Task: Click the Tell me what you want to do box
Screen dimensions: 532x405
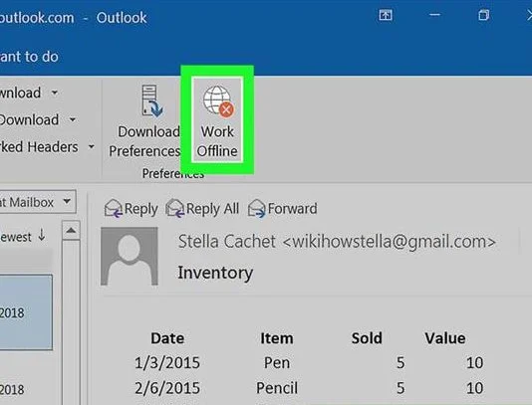Action: pyautogui.click(x=29, y=57)
